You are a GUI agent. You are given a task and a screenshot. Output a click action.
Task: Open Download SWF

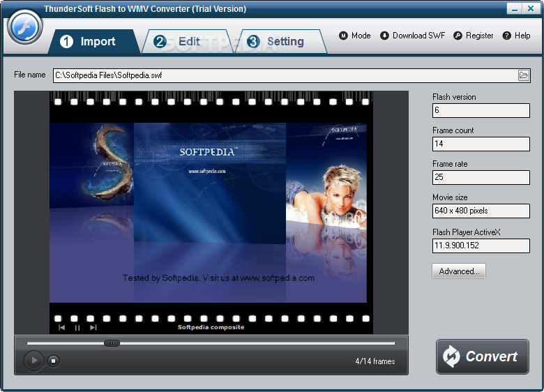tap(412, 36)
